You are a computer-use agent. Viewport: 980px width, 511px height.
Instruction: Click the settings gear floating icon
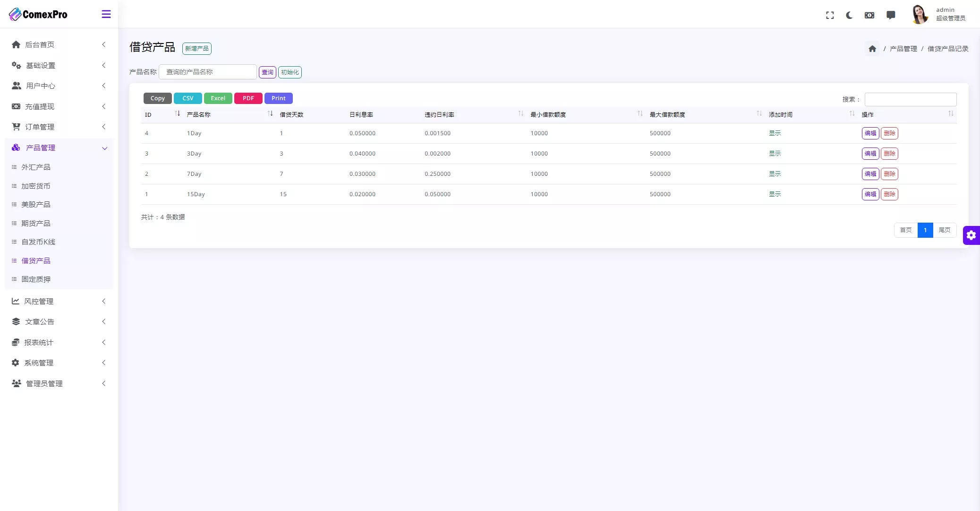coord(971,235)
